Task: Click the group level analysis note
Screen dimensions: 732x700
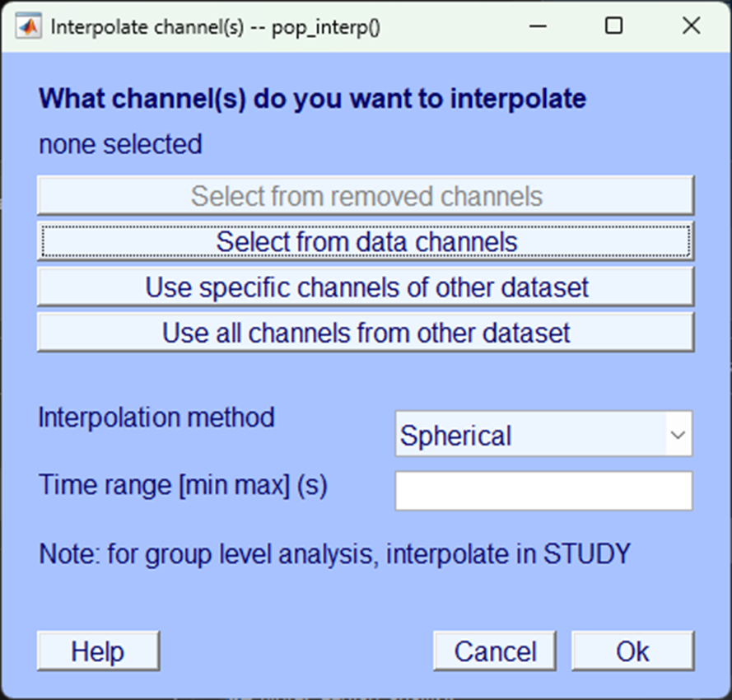Action: click(x=333, y=554)
